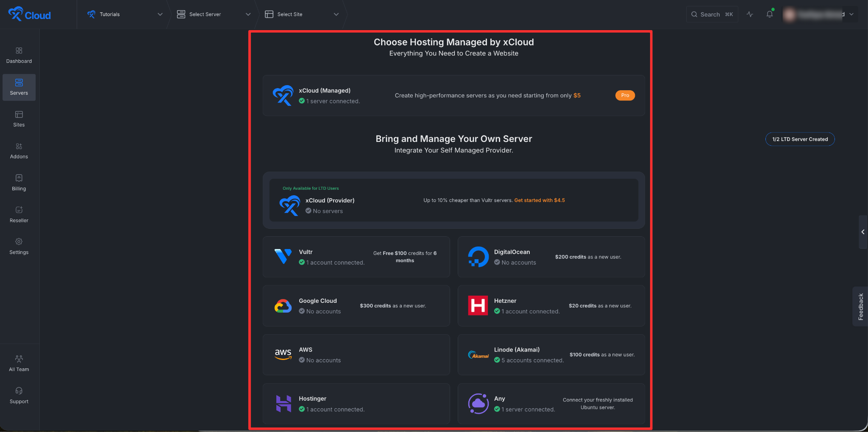Open Dashboard from the sidebar

pos(19,55)
